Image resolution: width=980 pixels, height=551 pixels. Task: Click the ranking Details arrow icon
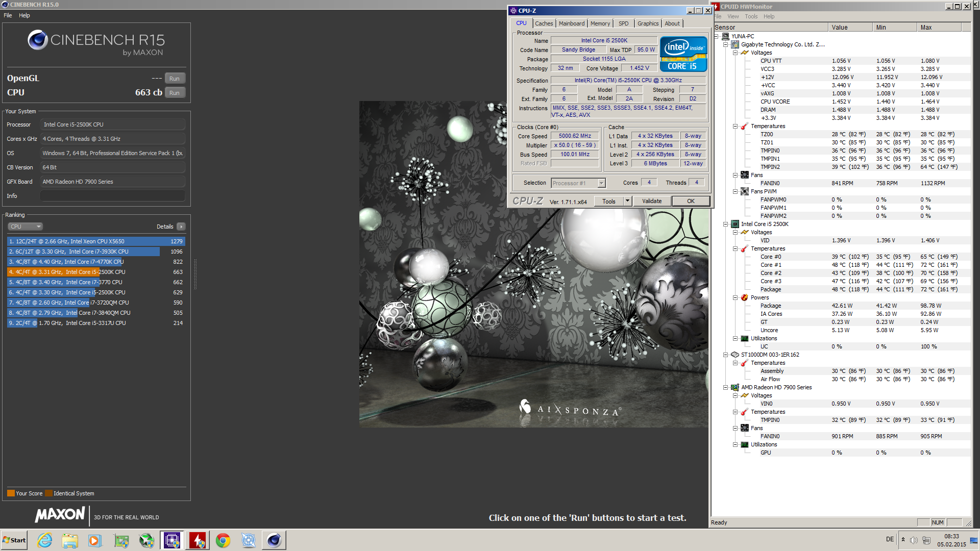pos(181,227)
